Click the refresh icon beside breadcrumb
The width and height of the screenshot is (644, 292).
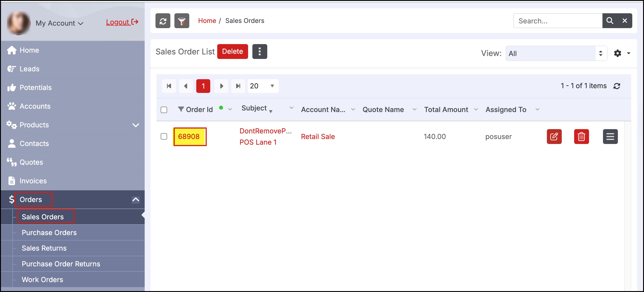click(163, 21)
